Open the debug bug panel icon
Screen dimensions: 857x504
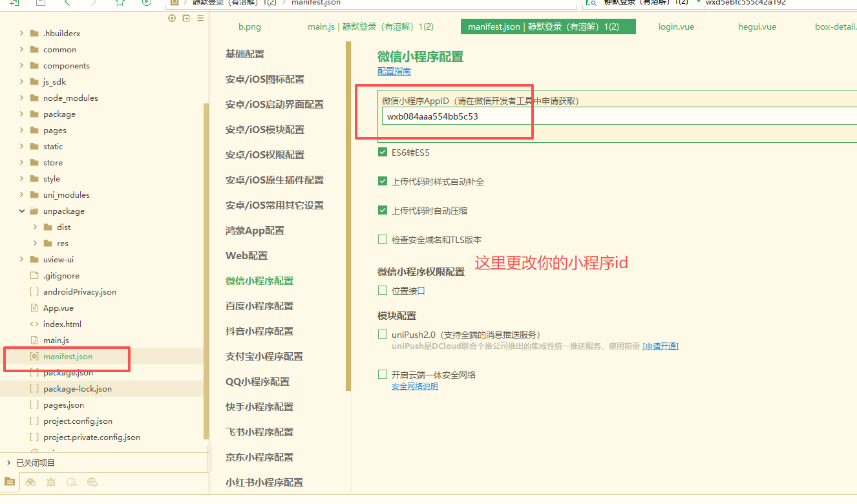pos(51,482)
